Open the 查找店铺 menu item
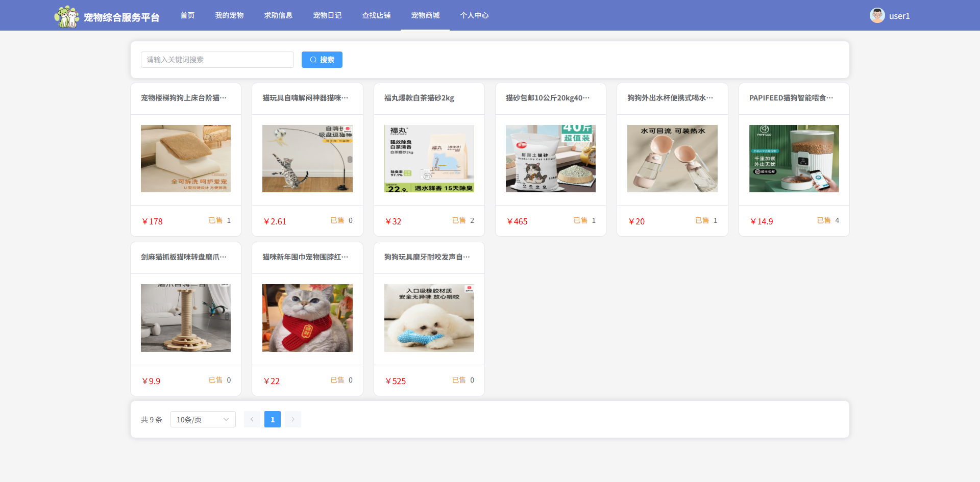The height and width of the screenshot is (482, 980). tap(376, 15)
